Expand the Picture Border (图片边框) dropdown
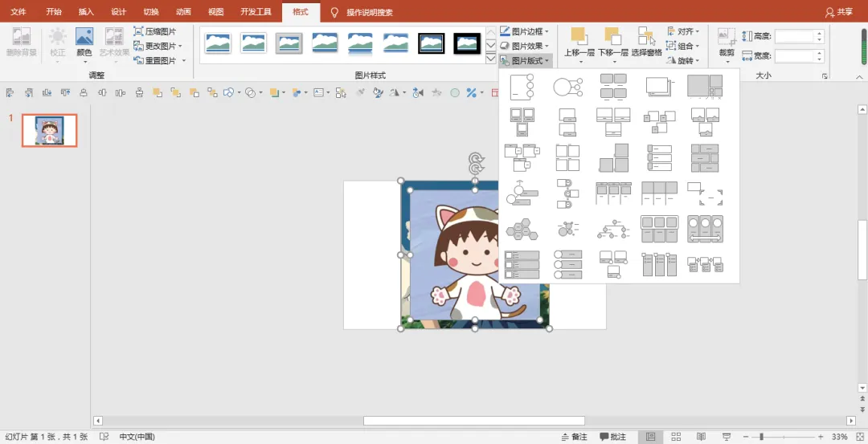 (x=525, y=31)
